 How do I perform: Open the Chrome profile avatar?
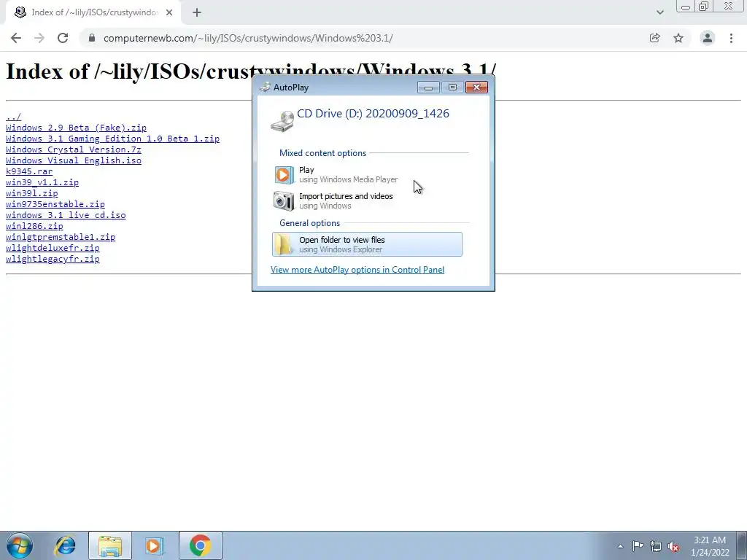[x=708, y=38]
